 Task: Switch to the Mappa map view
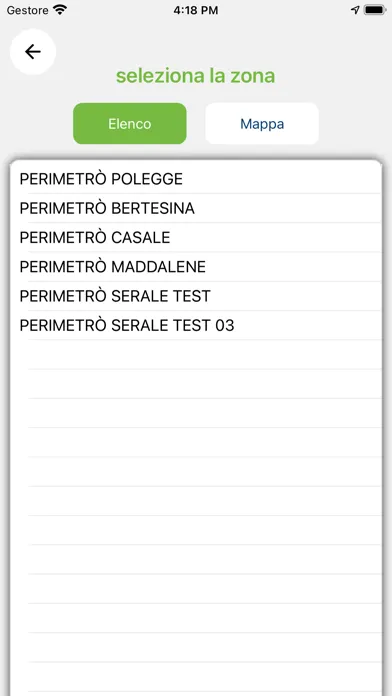262,123
